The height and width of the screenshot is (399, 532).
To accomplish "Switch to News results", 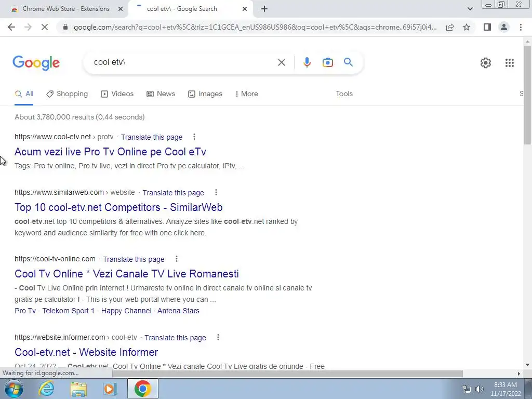I will point(161,94).
